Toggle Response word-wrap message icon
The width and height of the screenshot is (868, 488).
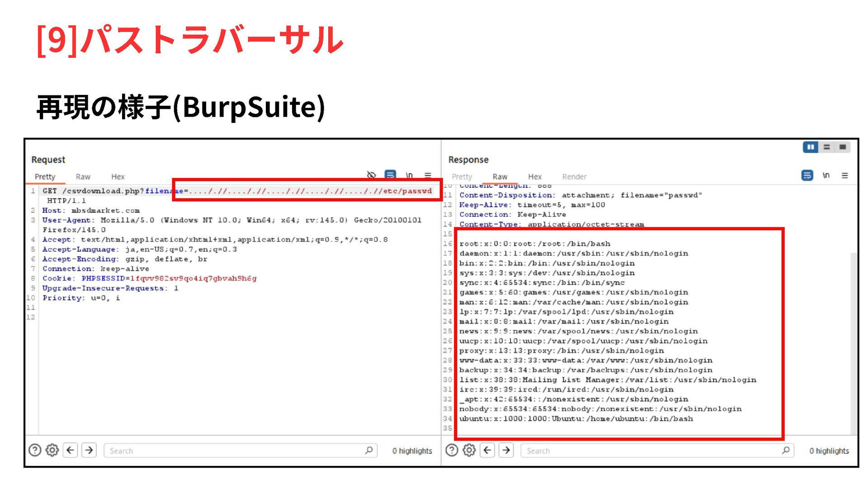tap(807, 175)
